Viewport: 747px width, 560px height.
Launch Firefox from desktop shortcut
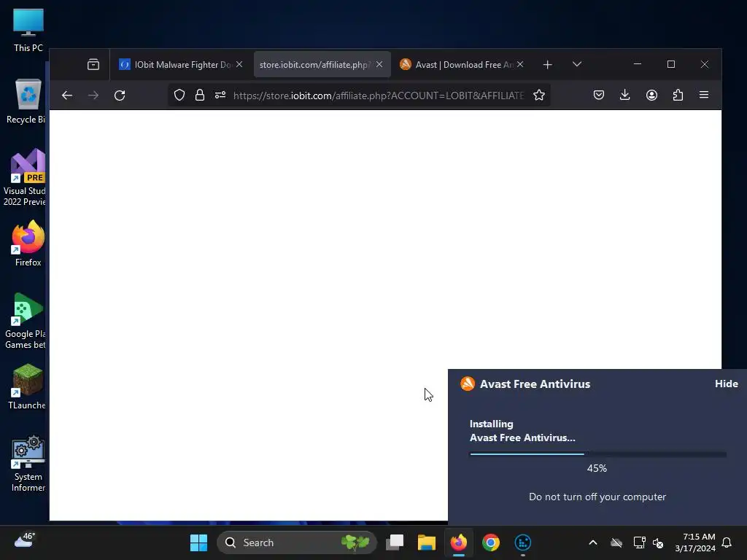[x=28, y=244]
